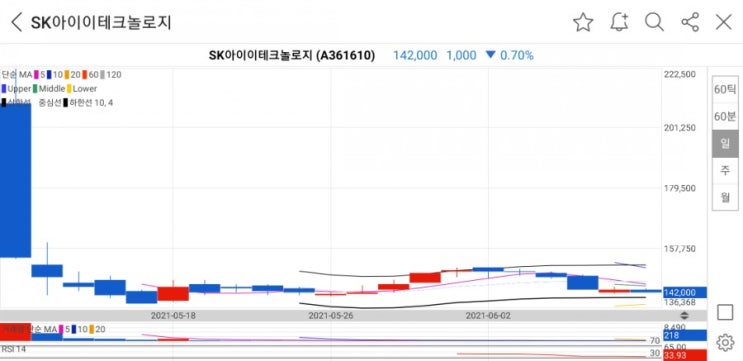Click the orange MA 20 color swatch
743x361 pixels.
coord(67,74)
